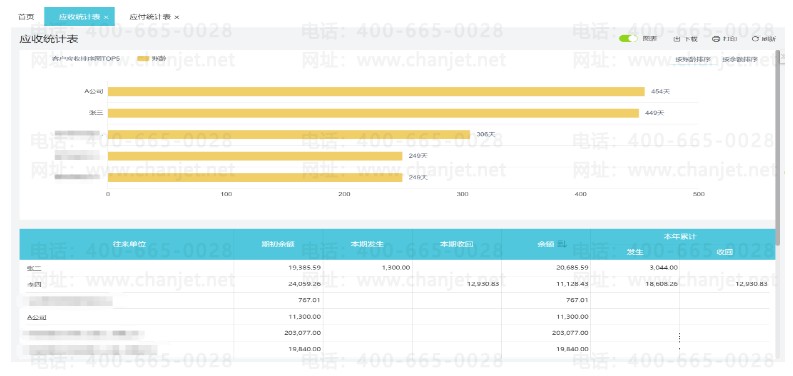Toggle the 图表 chart display switch
The image size is (793, 376).
pyautogui.click(x=628, y=38)
